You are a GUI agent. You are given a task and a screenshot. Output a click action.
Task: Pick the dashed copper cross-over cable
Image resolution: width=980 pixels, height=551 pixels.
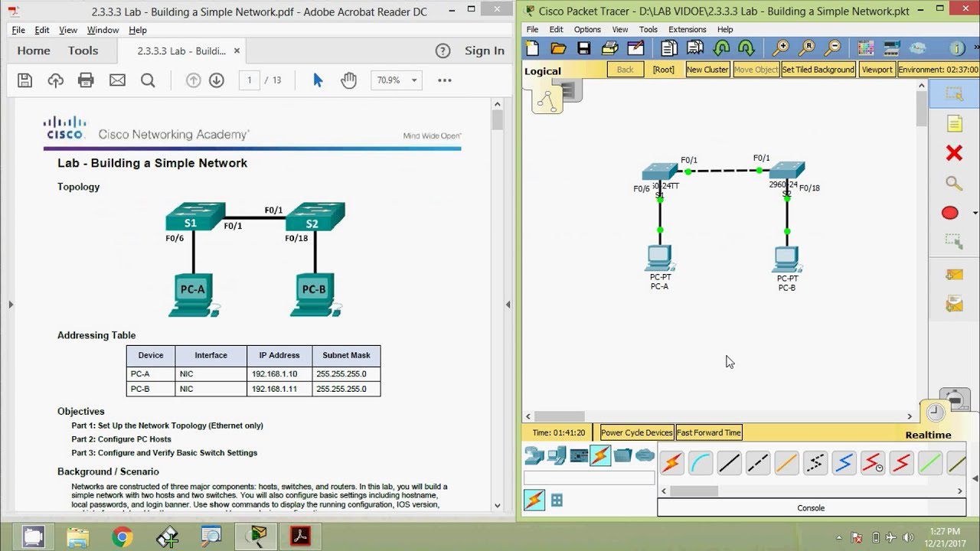[x=757, y=463]
